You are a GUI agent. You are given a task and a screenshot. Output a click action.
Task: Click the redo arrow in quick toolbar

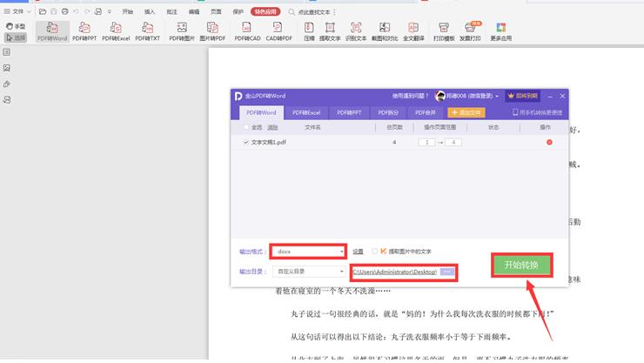pos(87,11)
